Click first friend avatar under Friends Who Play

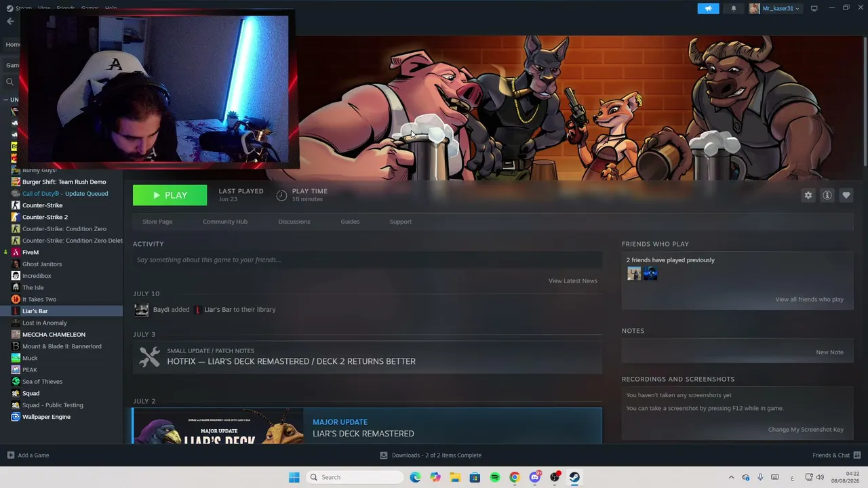634,274
